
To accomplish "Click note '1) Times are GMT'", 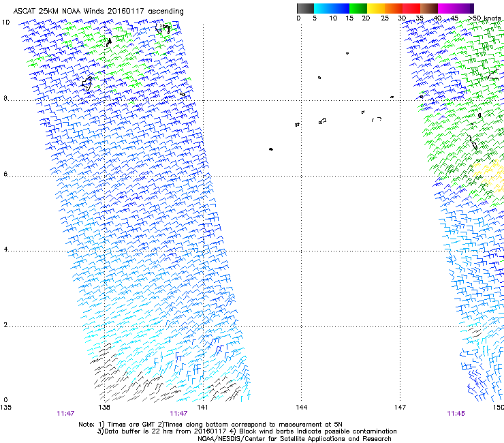I will click(127, 425).
